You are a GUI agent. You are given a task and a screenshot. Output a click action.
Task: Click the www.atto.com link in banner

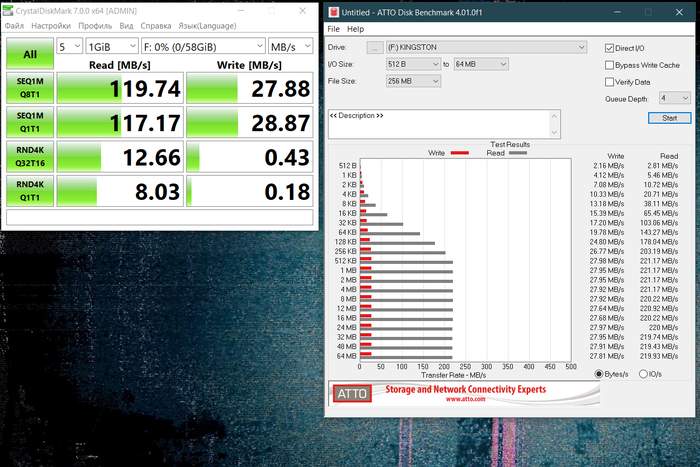pyautogui.click(x=465, y=399)
